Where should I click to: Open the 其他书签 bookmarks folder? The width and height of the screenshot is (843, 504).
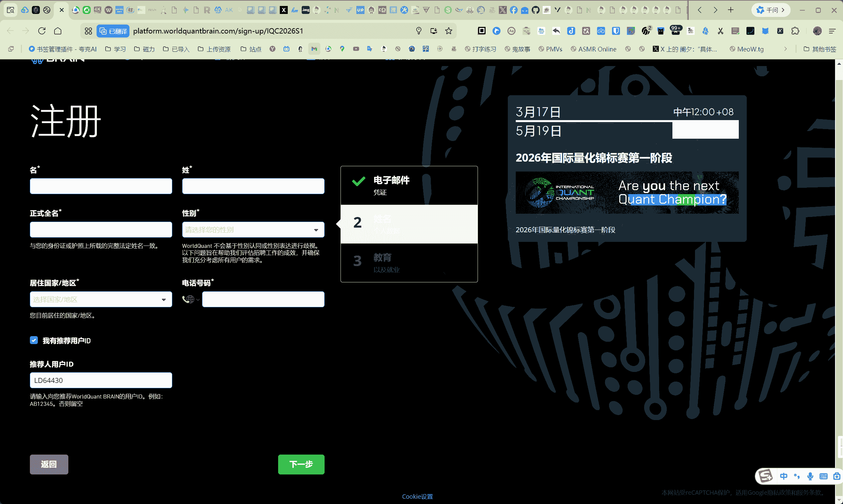point(820,49)
